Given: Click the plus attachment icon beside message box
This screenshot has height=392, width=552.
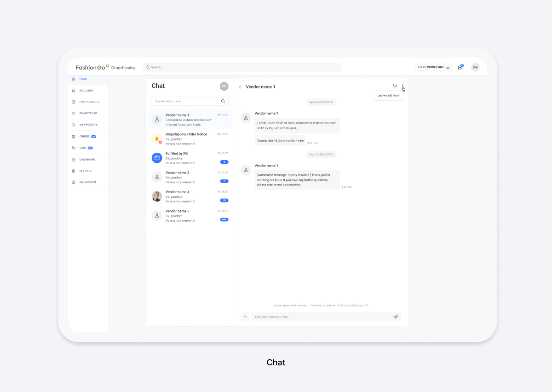Looking at the screenshot, I should pyautogui.click(x=245, y=317).
